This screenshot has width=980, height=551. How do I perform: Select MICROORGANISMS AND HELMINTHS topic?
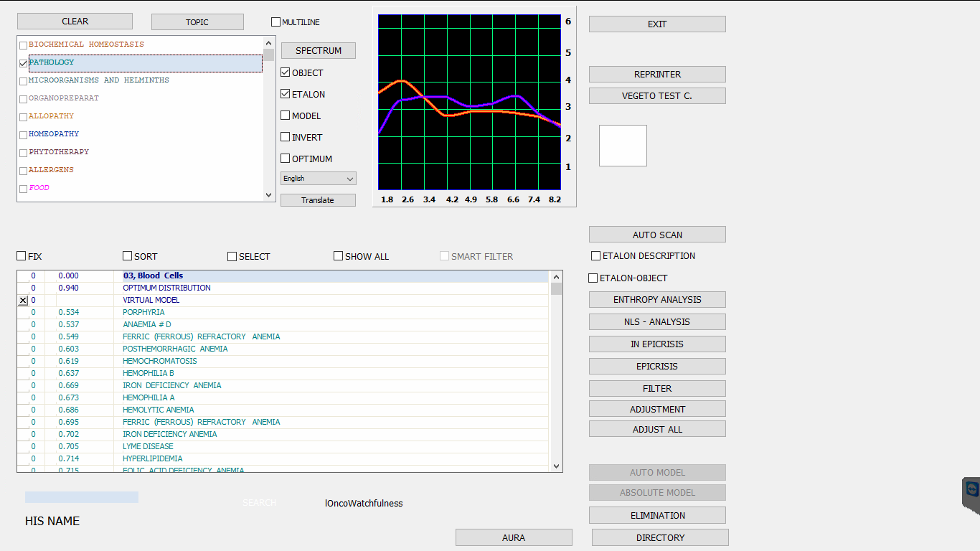point(99,80)
